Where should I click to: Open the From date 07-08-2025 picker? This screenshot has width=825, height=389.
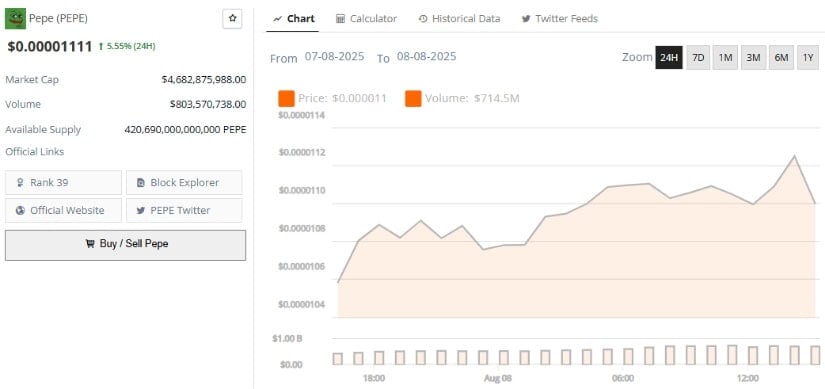pyautogui.click(x=334, y=57)
